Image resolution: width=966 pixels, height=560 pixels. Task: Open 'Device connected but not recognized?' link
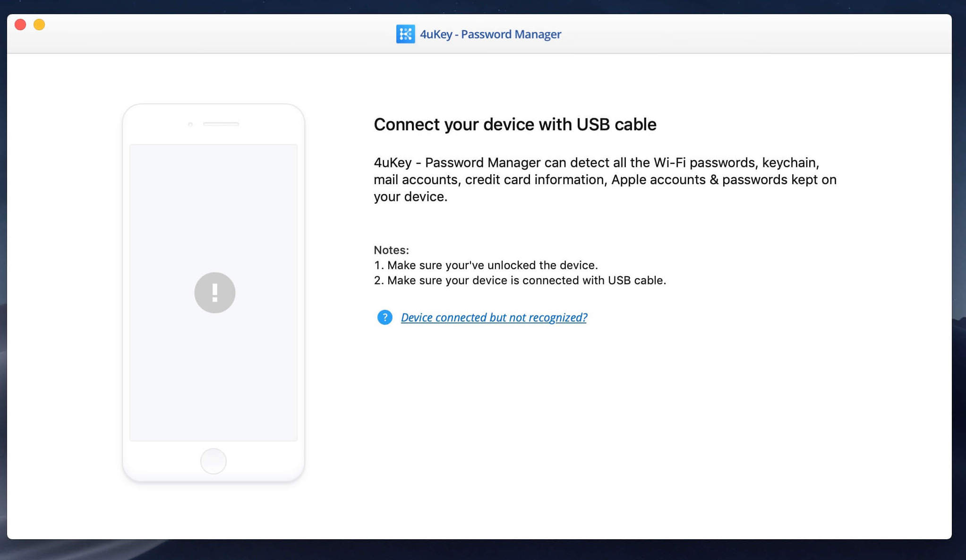494,317
